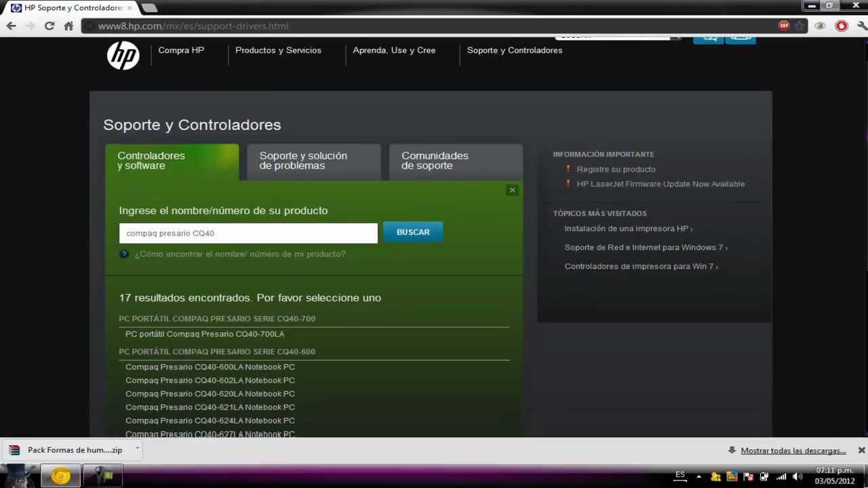The width and height of the screenshot is (868, 488).
Task: Open the Chrome wrench menu icon
Action: (861, 26)
